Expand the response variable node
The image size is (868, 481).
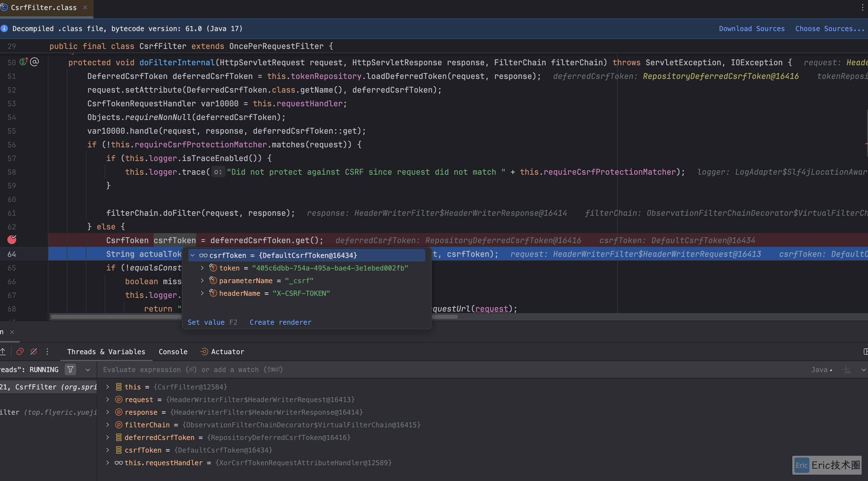(x=108, y=412)
